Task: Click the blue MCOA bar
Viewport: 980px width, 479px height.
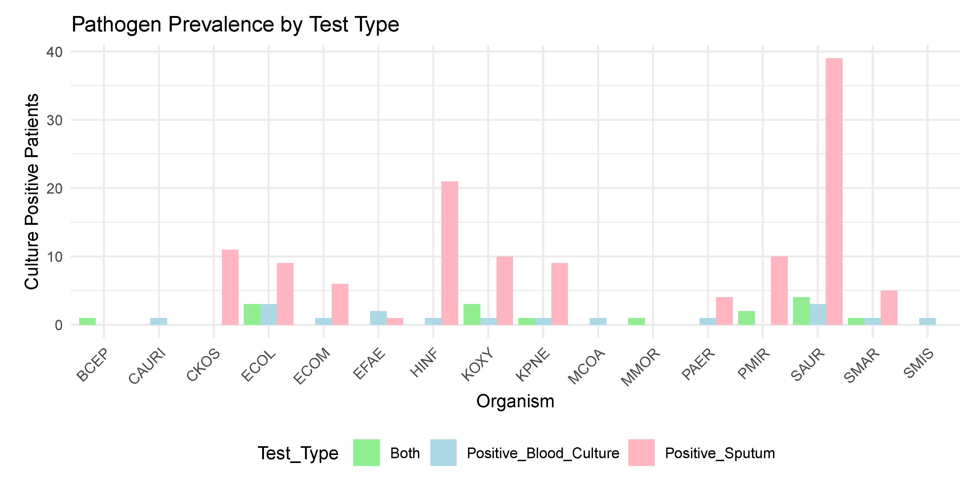Action: tap(598, 321)
